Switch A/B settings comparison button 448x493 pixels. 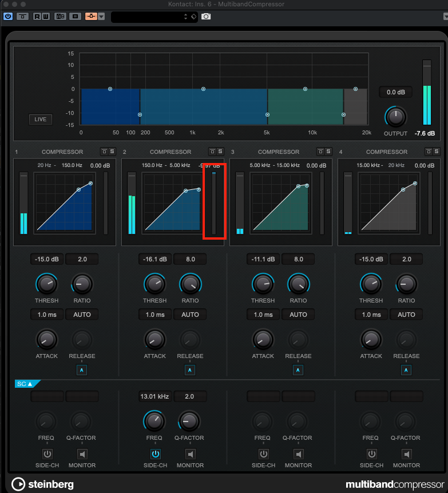point(60,17)
